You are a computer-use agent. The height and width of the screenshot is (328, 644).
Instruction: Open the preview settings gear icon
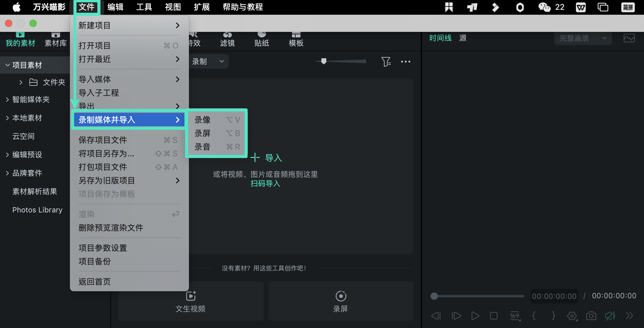pyautogui.click(x=572, y=316)
